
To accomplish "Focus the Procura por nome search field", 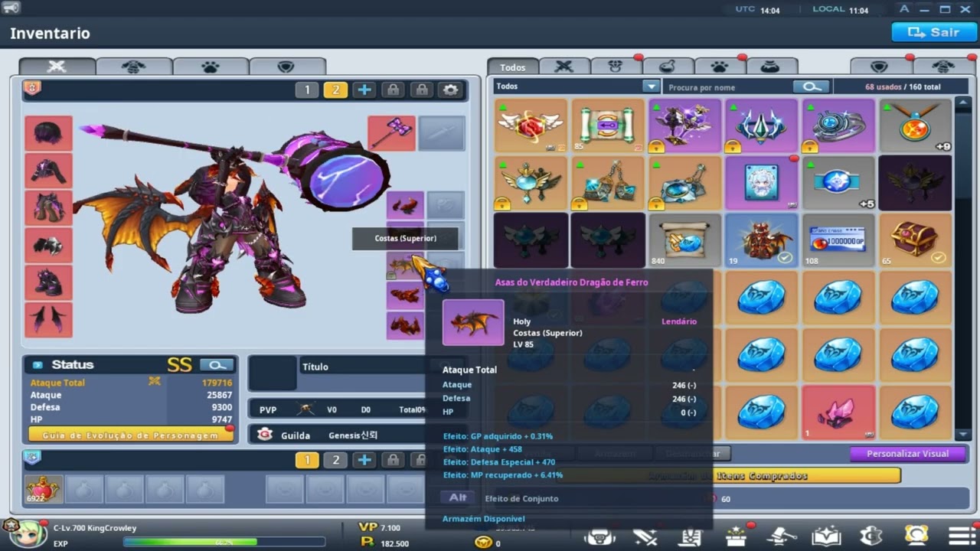I will coord(727,87).
